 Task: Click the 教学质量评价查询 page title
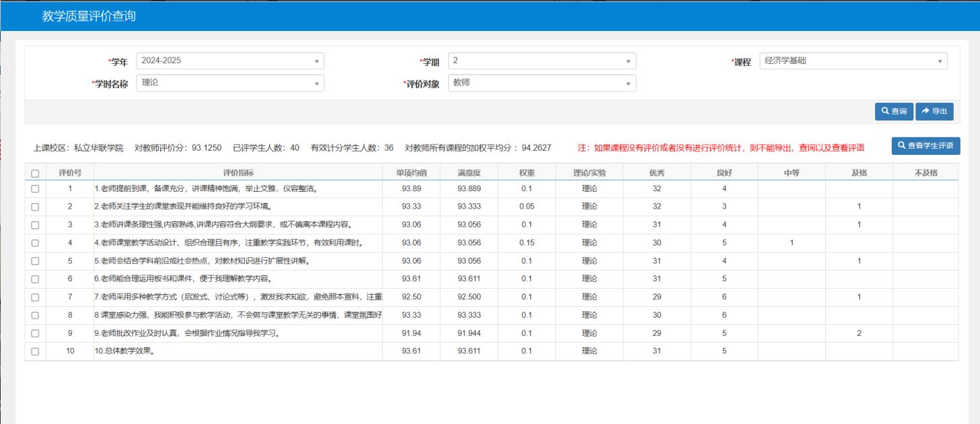(89, 15)
